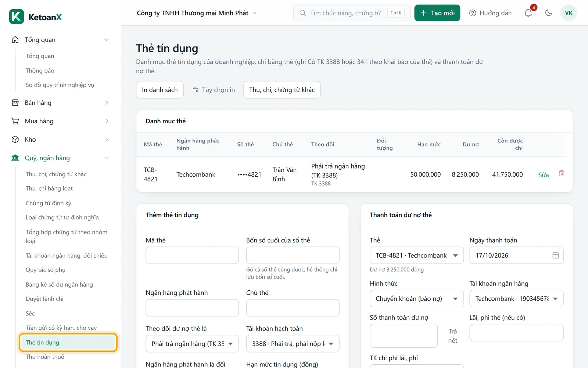This screenshot has height=368, width=588.
Task: Open VK user avatar menu
Action: click(x=569, y=13)
